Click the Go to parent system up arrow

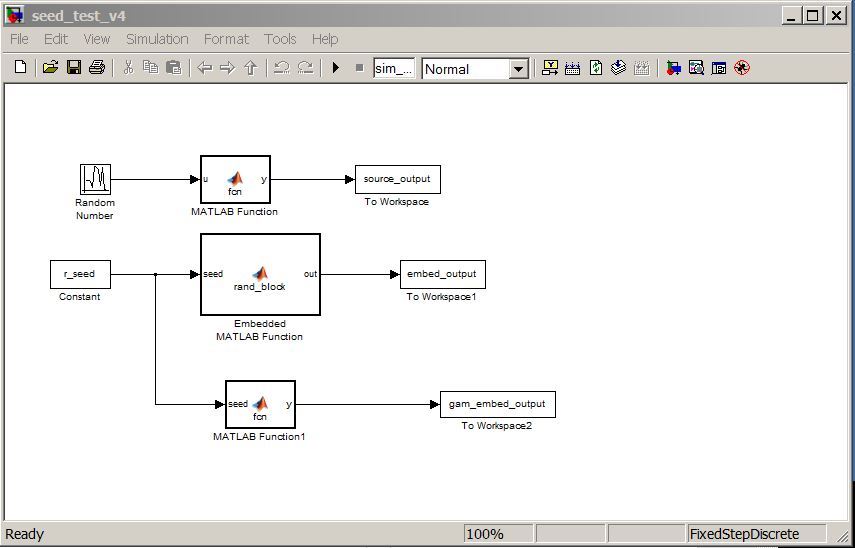[x=251, y=68]
